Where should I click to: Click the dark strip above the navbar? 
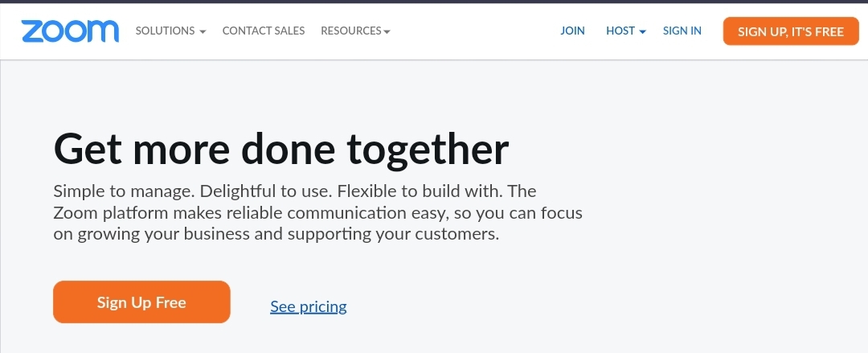coord(434,2)
